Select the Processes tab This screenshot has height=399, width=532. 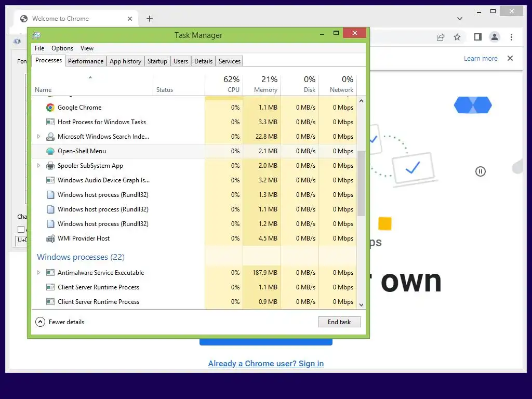[48, 60]
